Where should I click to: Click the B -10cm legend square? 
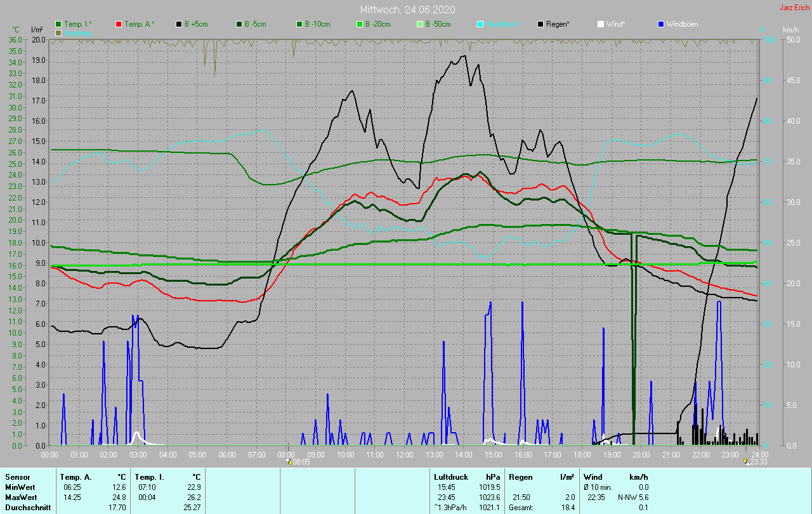pos(299,24)
